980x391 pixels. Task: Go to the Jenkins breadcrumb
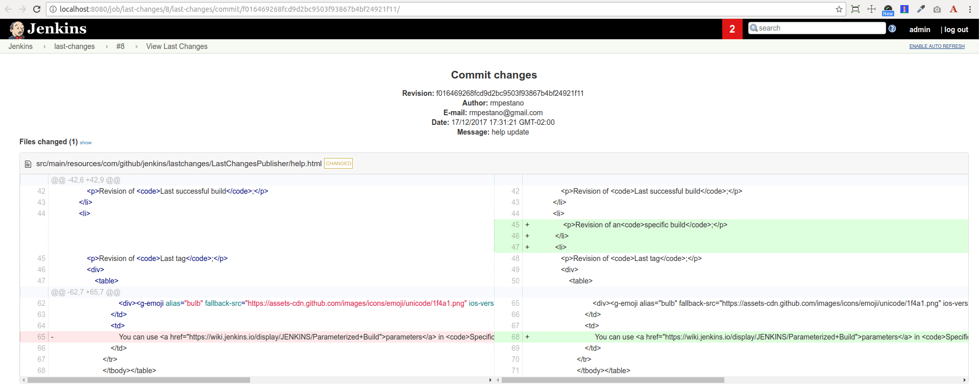[x=20, y=46]
